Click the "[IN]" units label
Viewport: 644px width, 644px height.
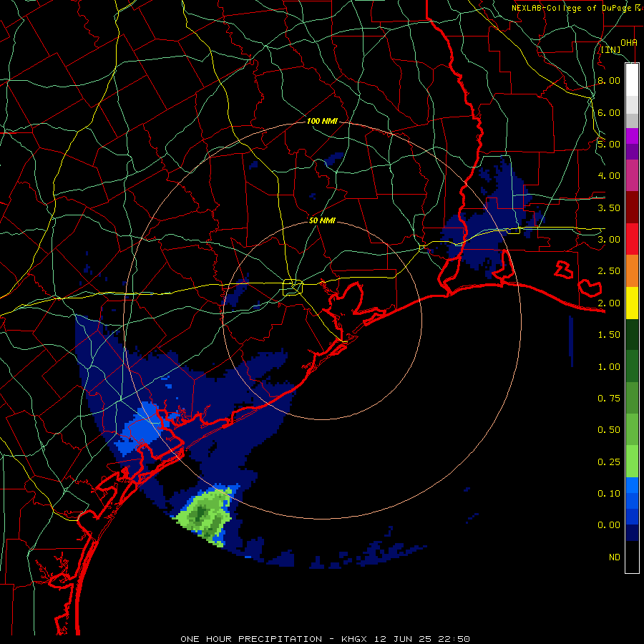tap(611, 49)
